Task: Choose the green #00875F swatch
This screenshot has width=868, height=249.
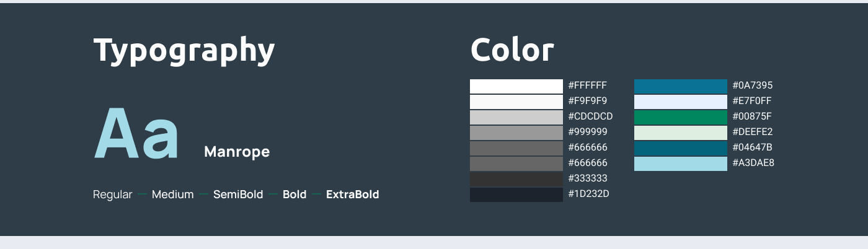Action: pos(680,117)
